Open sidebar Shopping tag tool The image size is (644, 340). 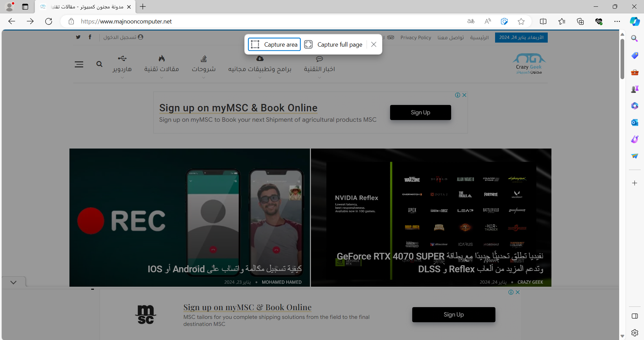635,55
